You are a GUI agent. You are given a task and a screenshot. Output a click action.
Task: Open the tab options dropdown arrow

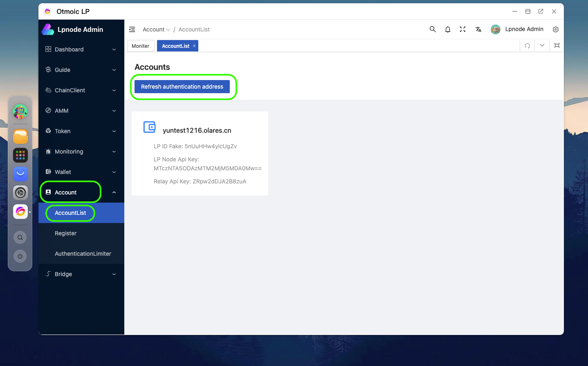[542, 45]
